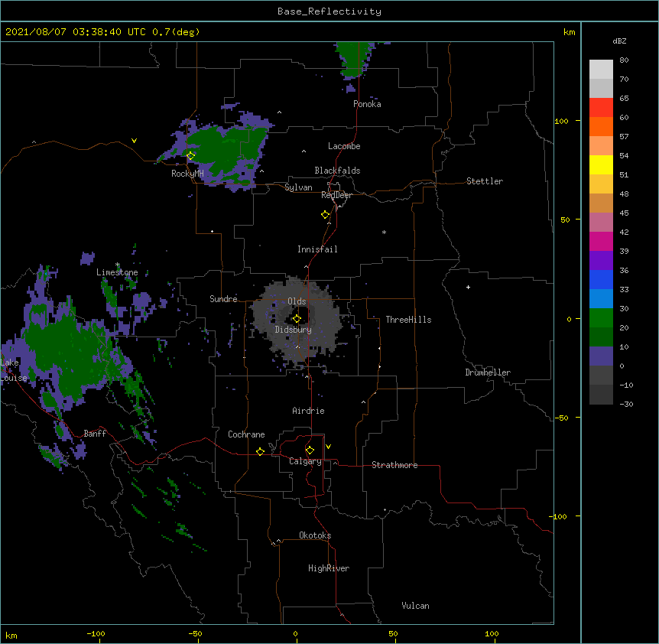This screenshot has height=644, width=659.
Task: Click the RedDeer city label
Action: click(x=336, y=195)
